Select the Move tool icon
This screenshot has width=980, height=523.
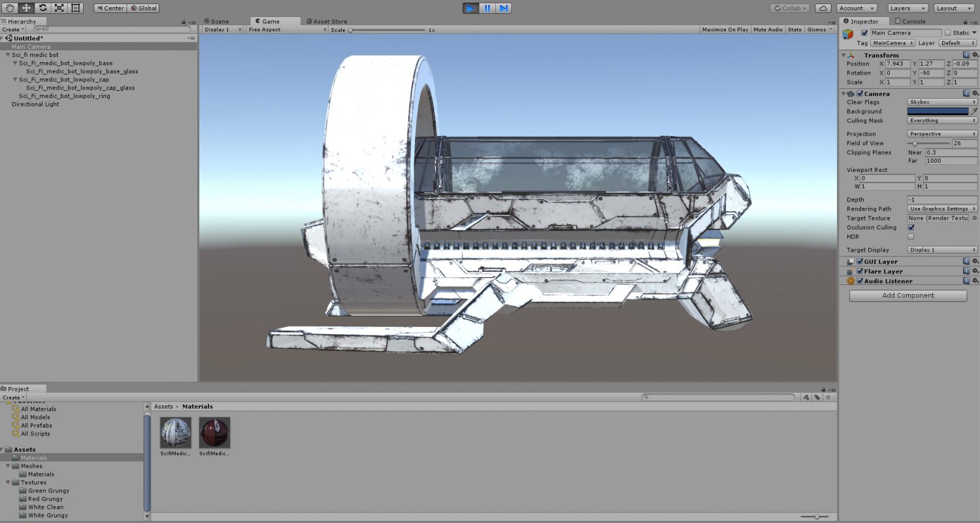(26, 8)
